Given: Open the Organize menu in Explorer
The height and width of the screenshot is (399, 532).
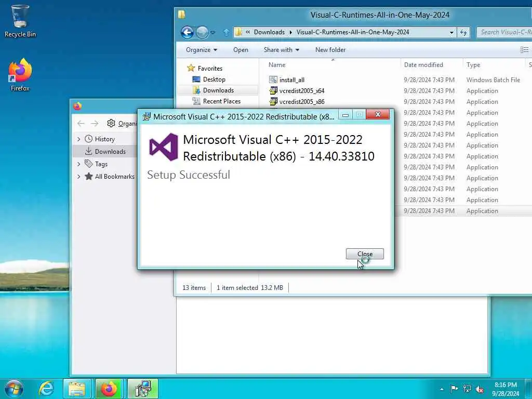Looking at the screenshot, I should click(x=202, y=50).
